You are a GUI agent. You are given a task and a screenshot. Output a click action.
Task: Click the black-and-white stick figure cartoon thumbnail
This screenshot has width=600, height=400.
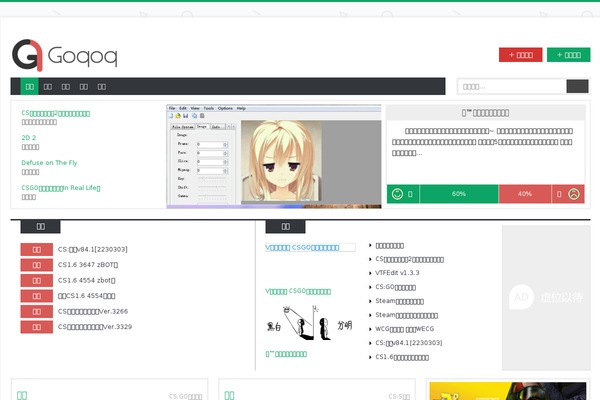(309, 323)
